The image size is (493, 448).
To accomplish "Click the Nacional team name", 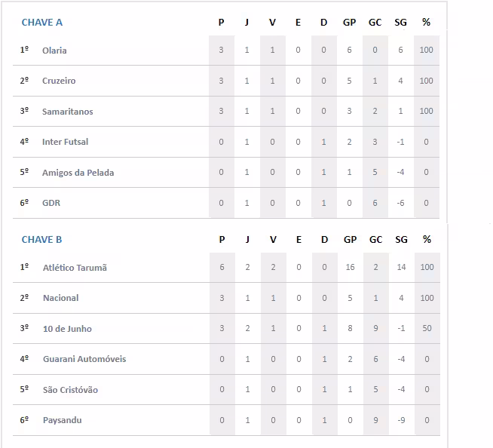I will [x=60, y=298].
